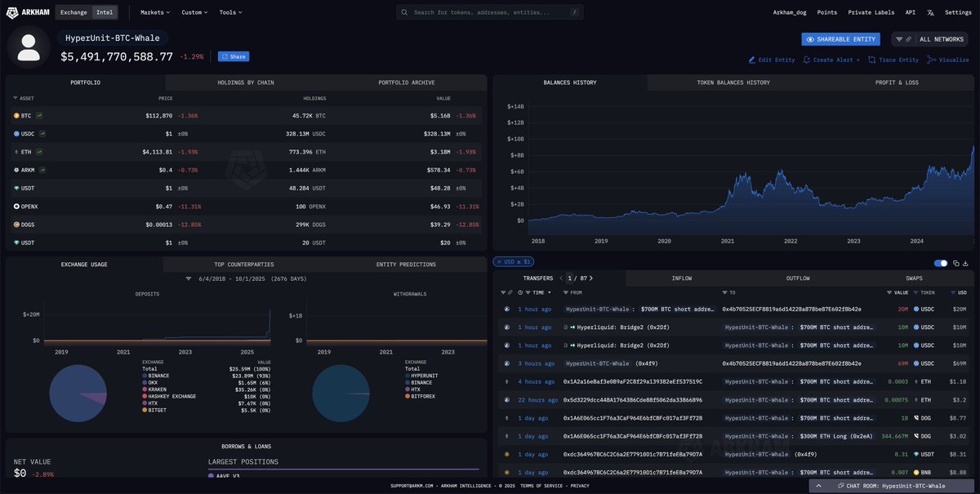
Task: Switch to Top Counterparties tab
Action: pyautogui.click(x=244, y=265)
